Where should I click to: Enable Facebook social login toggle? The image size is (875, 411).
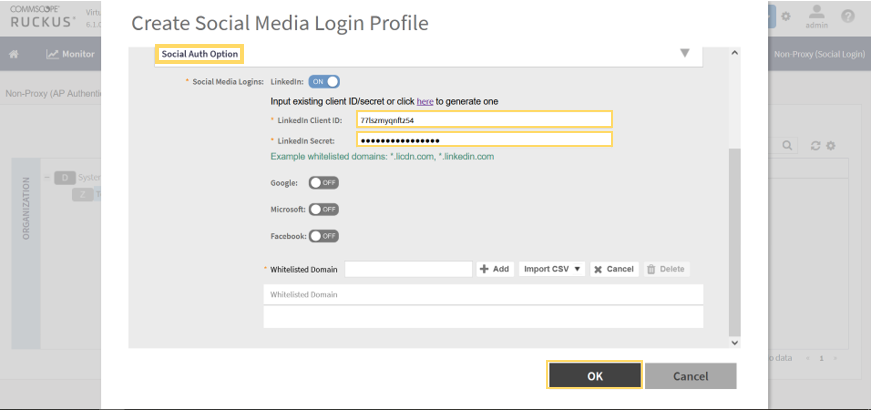324,236
